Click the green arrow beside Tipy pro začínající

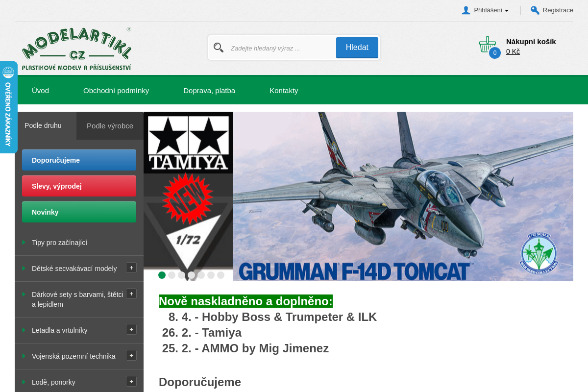[24, 243]
